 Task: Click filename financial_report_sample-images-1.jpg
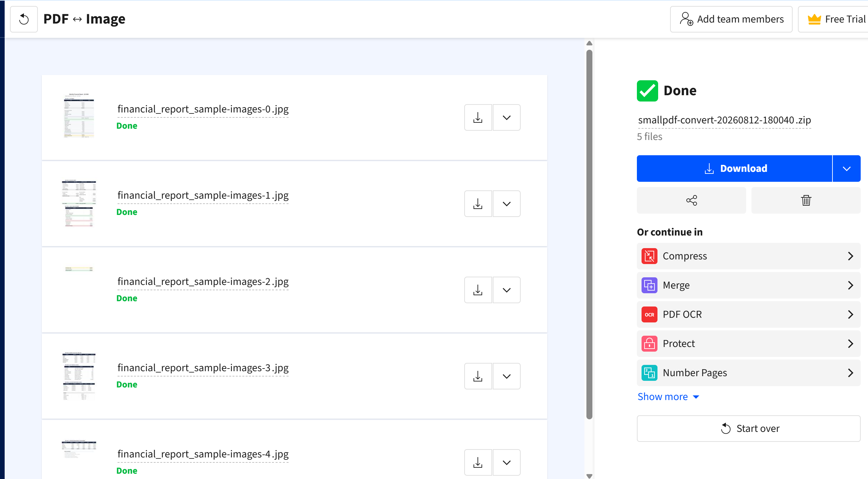[203, 195]
